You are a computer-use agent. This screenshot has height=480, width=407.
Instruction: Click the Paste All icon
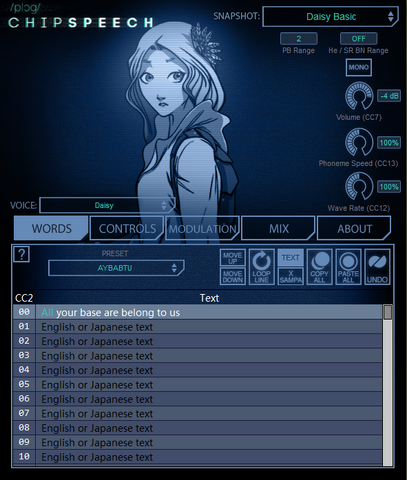[x=348, y=267]
